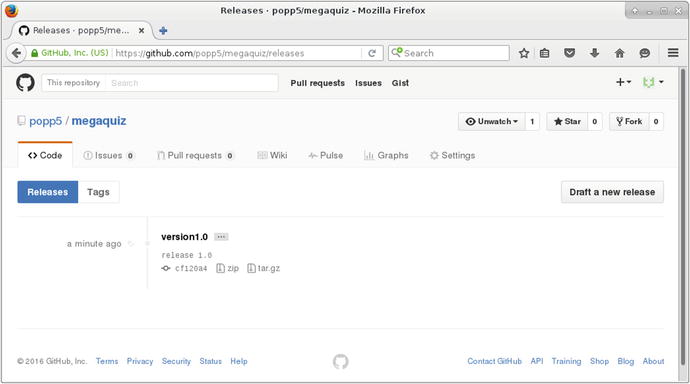Viewport: 690px width, 384px height.
Task: Bookmark this page with the star icon
Action: click(524, 53)
